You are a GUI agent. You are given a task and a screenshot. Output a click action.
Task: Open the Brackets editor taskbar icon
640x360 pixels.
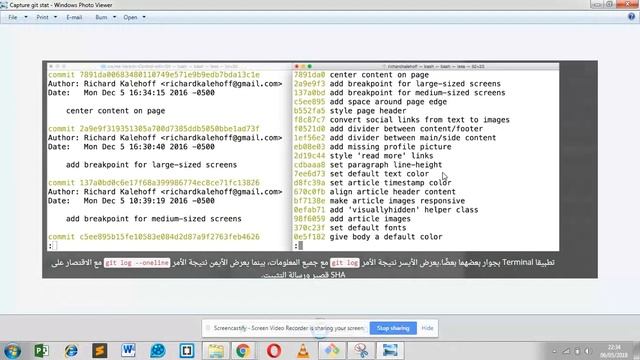(x=187, y=351)
